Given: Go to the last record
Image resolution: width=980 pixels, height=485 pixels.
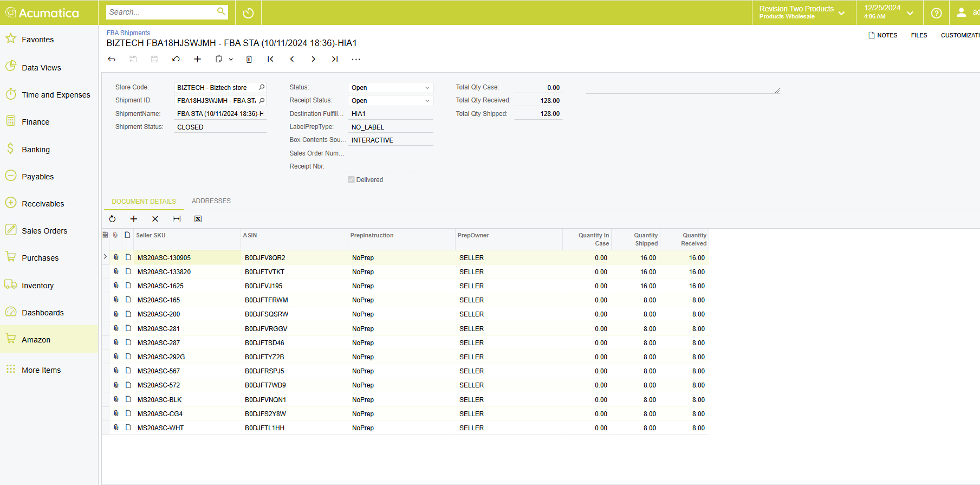Looking at the screenshot, I should click(335, 59).
